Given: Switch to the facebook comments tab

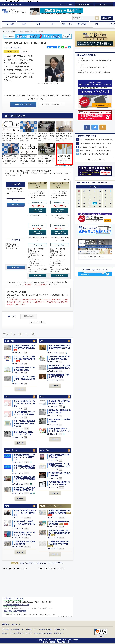Looking at the screenshot, I should [x=28, y=316].
